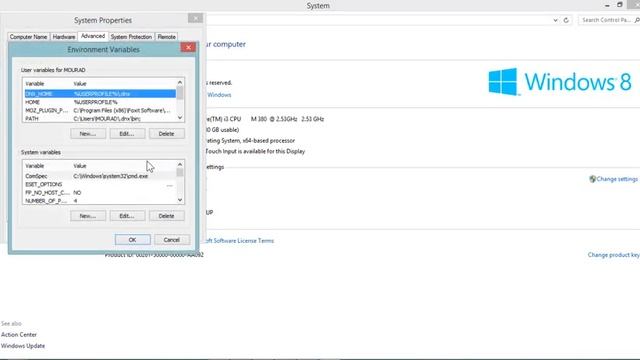
Task: Close the Environment Variables dialog
Action: click(188, 47)
